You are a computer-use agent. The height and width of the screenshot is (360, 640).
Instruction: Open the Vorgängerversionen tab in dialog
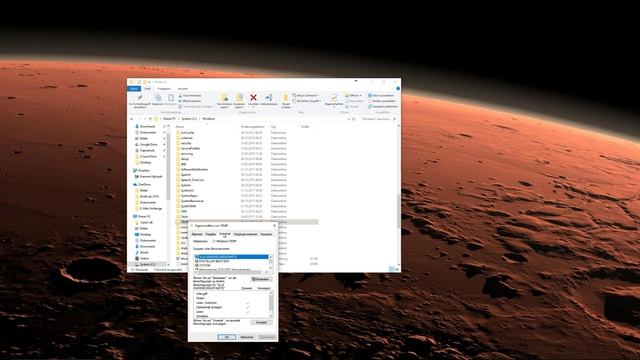pyautogui.click(x=246, y=234)
